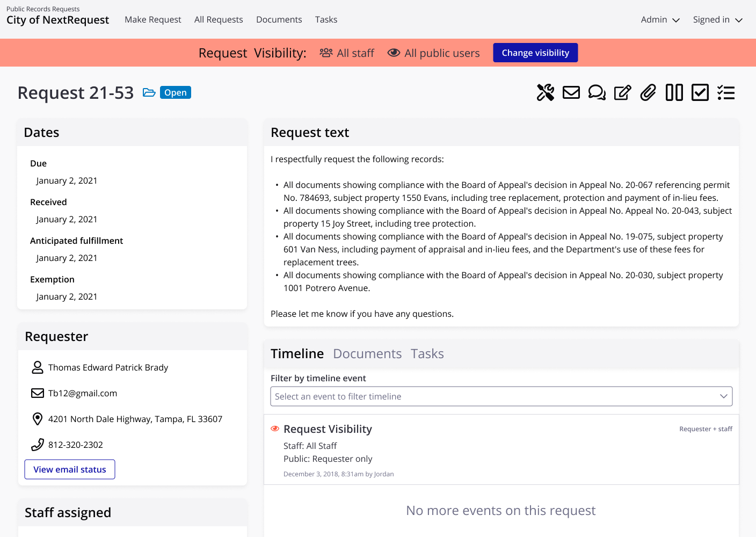Screen dimensions: 756x537
Task: Click the Change visibility button
Action: (535, 53)
